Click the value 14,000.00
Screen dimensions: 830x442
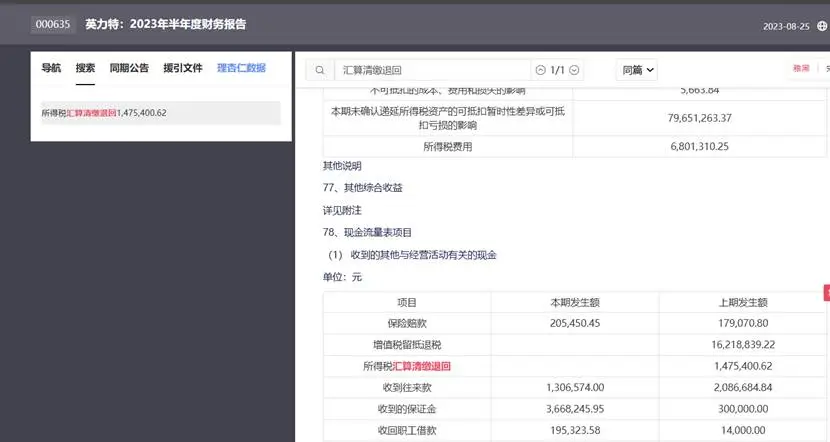click(x=743, y=431)
